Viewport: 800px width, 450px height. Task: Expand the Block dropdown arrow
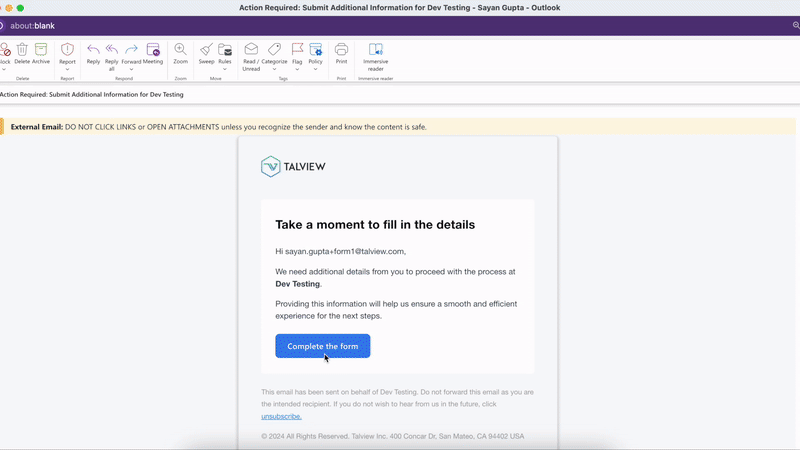coord(4,69)
